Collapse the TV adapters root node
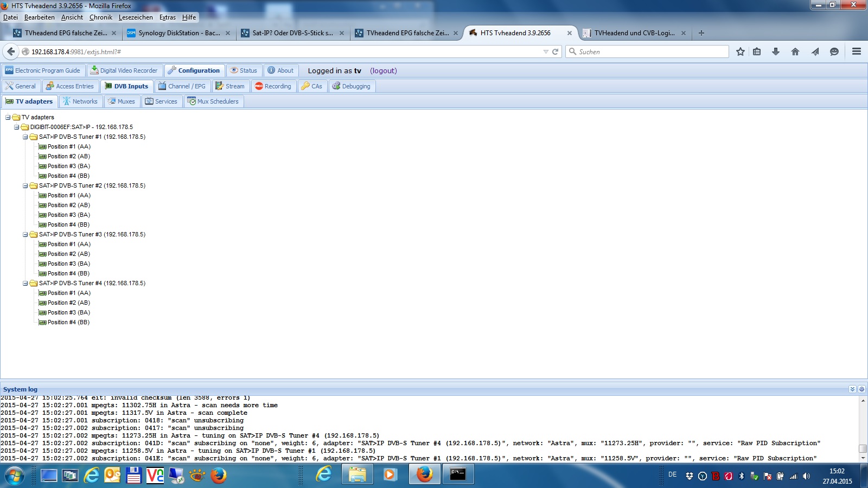This screenshot has width=868, height=488. click(x=8, y=117)
